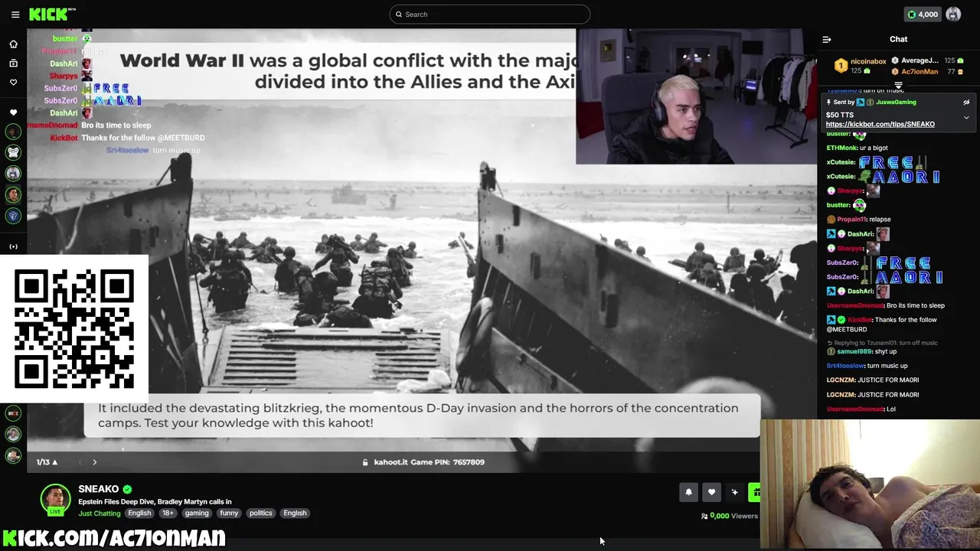The image size is (980, 551).
Task: Open Just Chatting category
Action: pyautogui.click(x=100, y=513)
